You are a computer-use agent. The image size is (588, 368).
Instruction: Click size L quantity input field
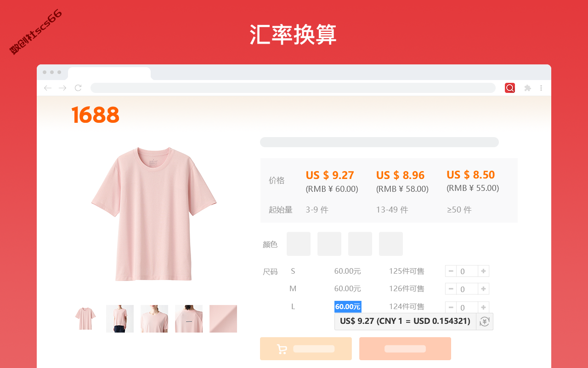point(467,307)
